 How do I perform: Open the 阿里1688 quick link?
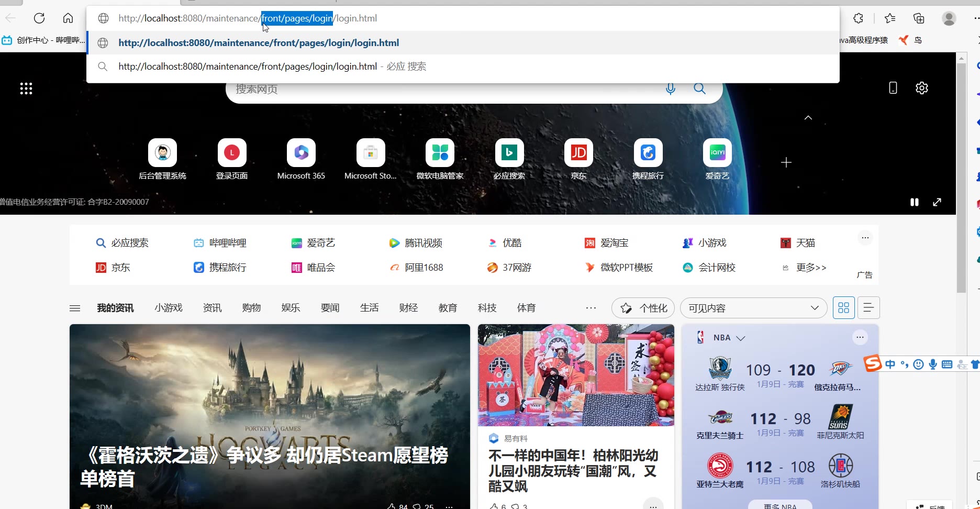(x=416, y=268)
